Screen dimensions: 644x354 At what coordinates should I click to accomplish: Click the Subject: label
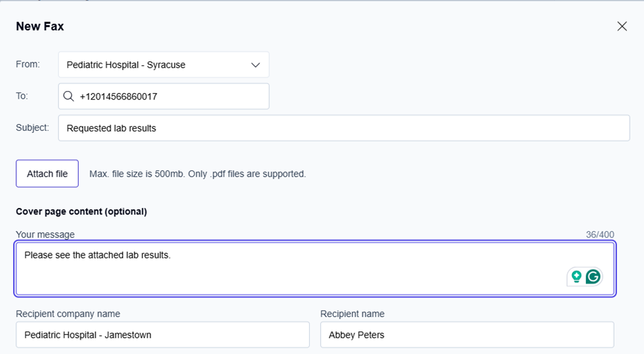coord(32,128)
